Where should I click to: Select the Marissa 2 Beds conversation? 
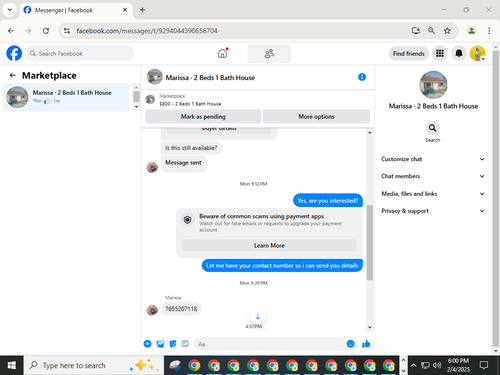(x=66, y=97)
